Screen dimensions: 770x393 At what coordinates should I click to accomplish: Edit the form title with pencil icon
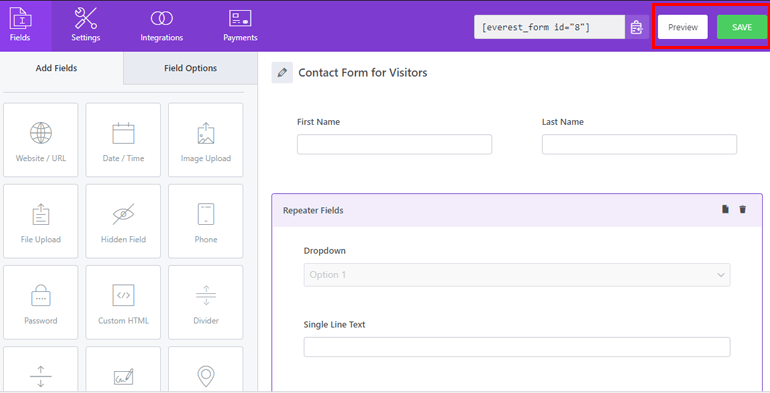pos(282,73)
